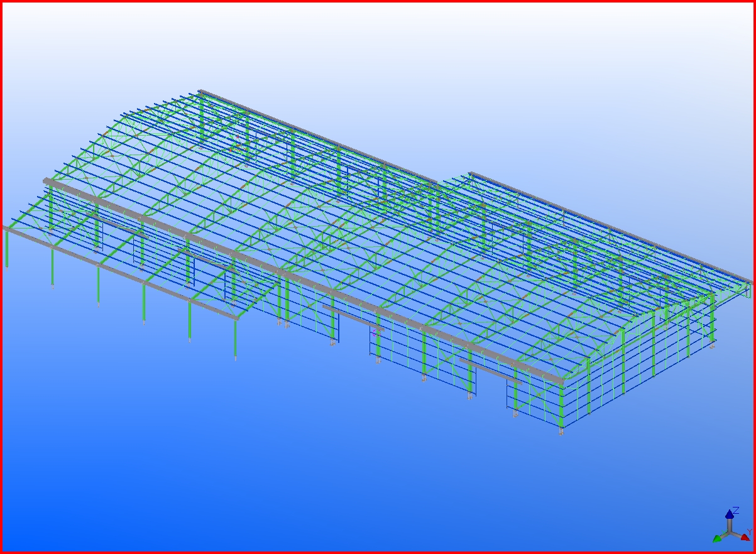Image resolution: width=756 pixels, height=554 pixels.
Task: Pick the green column at the nearest building corner
Action: coord(561,407)
